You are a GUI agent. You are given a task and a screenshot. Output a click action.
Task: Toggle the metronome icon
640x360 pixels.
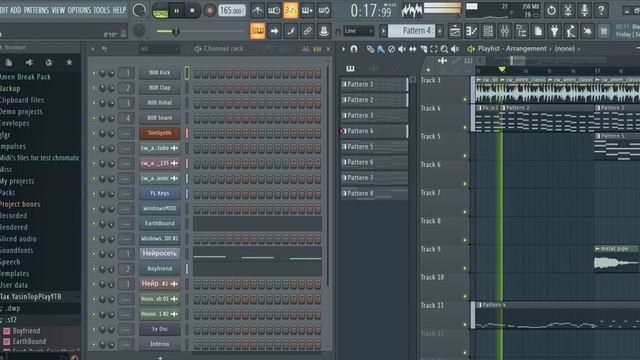pos(257,10)
